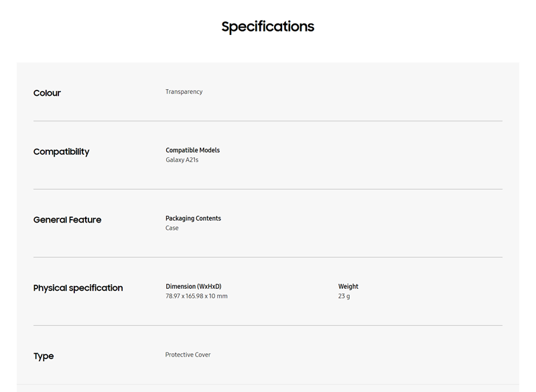Image resolution: width=536 pixels, height=392 pixels.
Task: Click the Compatible Models subheading
Action: 192,150
